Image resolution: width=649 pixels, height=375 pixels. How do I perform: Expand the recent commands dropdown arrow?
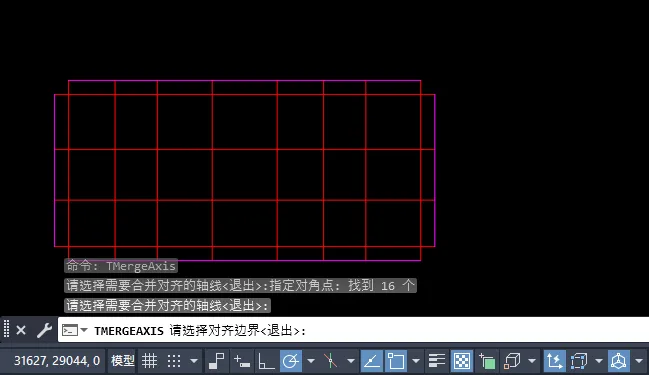click(84, 330)
